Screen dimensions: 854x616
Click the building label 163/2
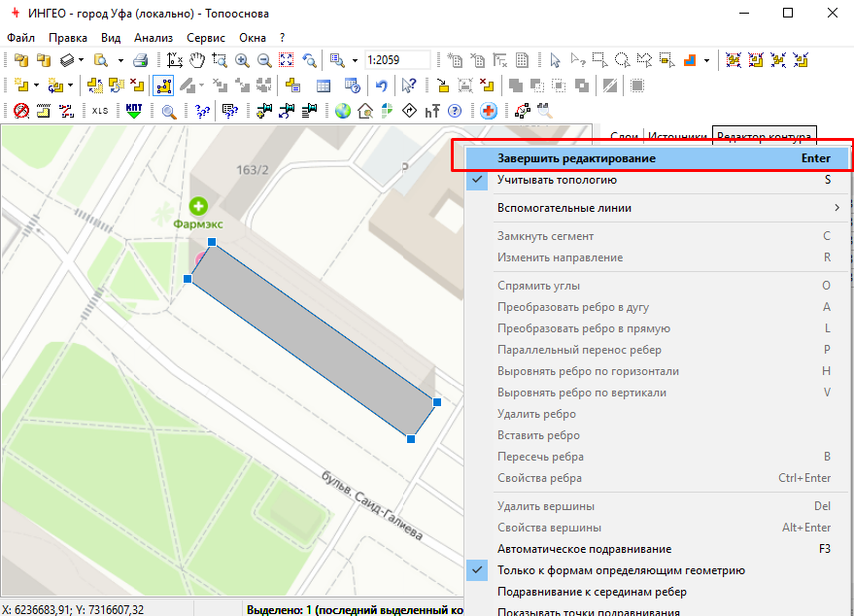click(253, 170)
